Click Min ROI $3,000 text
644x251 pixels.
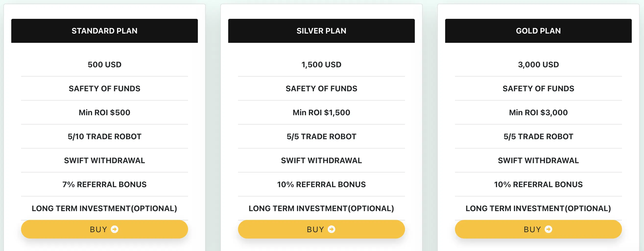point(538,112)
